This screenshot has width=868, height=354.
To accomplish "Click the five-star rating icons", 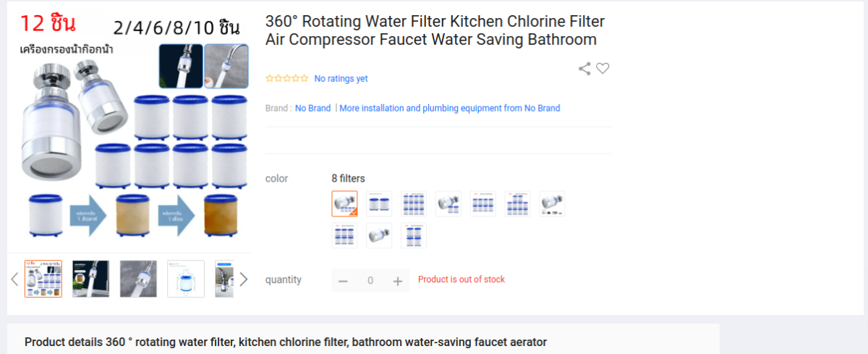I will (x=287, y=78).
